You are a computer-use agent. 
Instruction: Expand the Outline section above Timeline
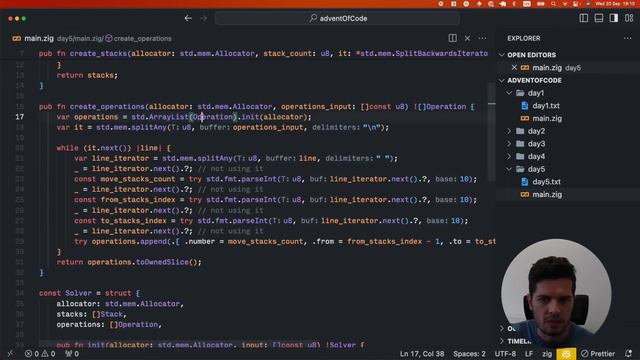click(x=508, y=328)
